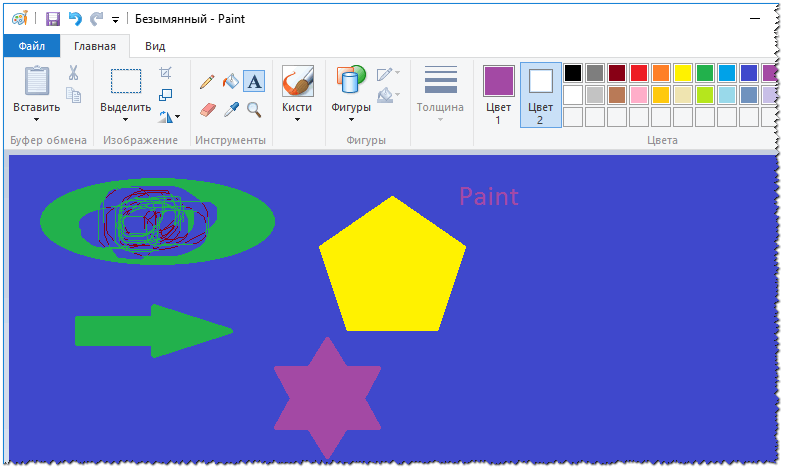Select the Magnifier tool

[254, 109]
